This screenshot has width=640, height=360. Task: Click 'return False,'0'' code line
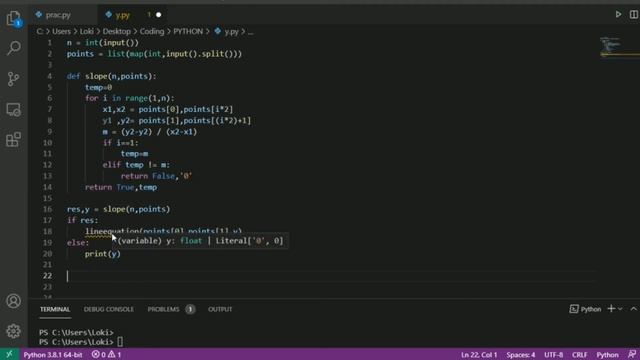pos(156,176)
